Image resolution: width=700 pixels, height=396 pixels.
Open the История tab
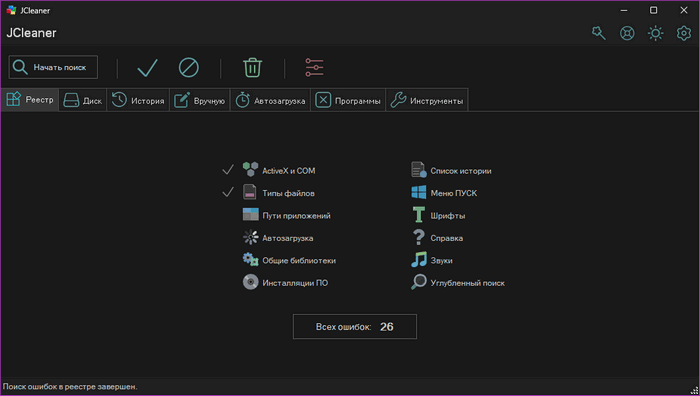point(138,100)
